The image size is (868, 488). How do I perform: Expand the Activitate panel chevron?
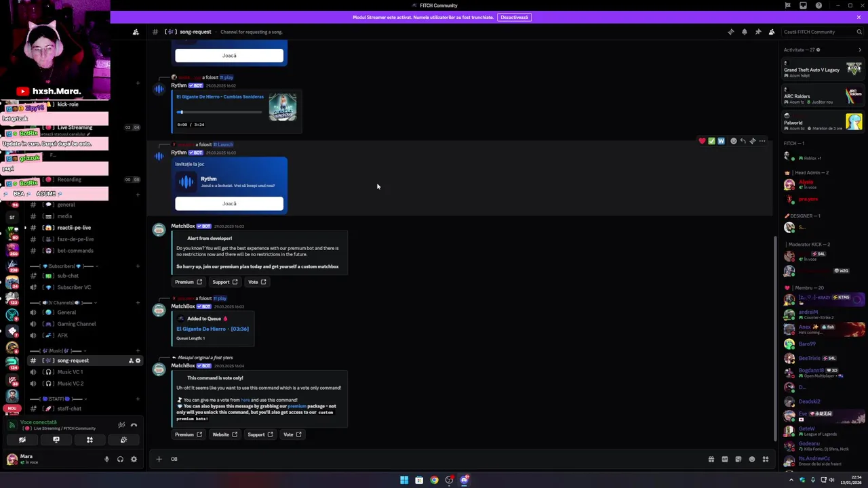click(x=860, y=49)
